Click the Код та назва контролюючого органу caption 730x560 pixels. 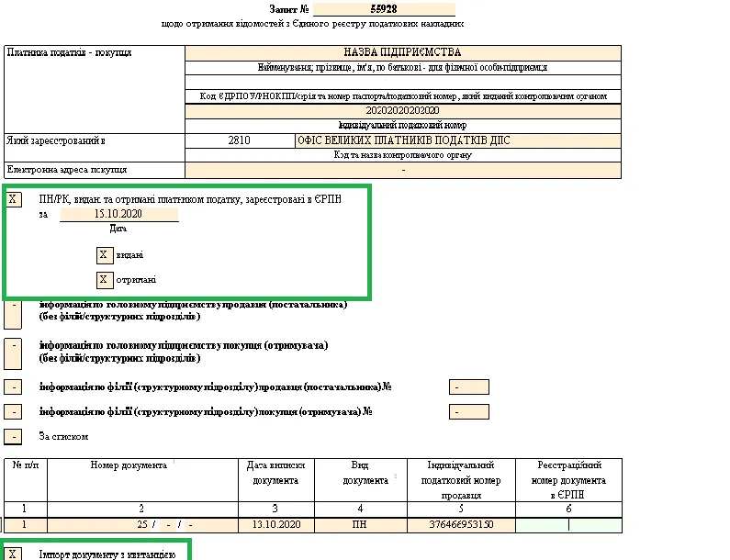pos(403,155)
